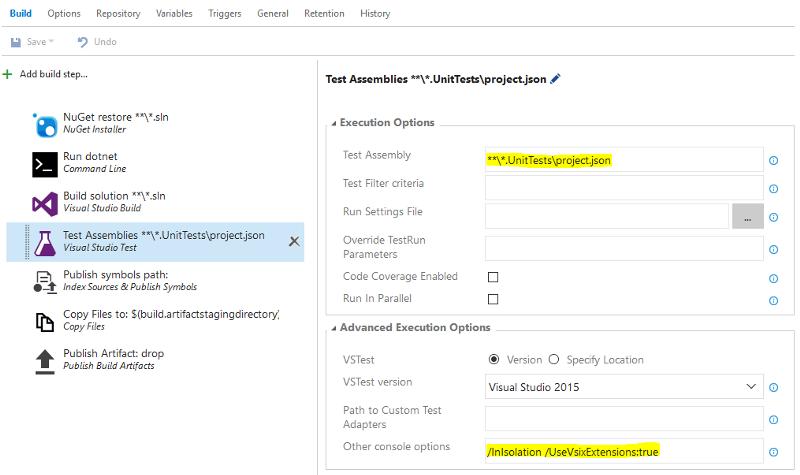This screenshot has width=800, height=475.
Task: Select the Specify Location radio button
Action: pos(554,360)
